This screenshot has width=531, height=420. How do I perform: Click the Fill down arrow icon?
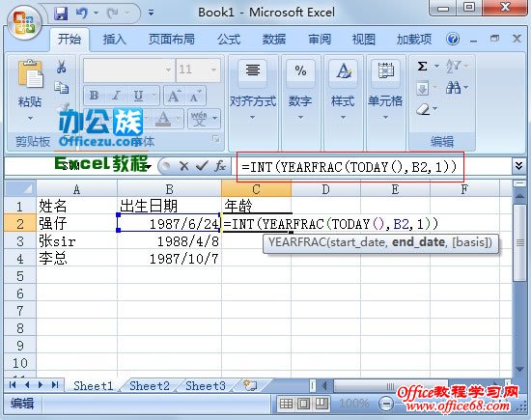coord(422,88)
